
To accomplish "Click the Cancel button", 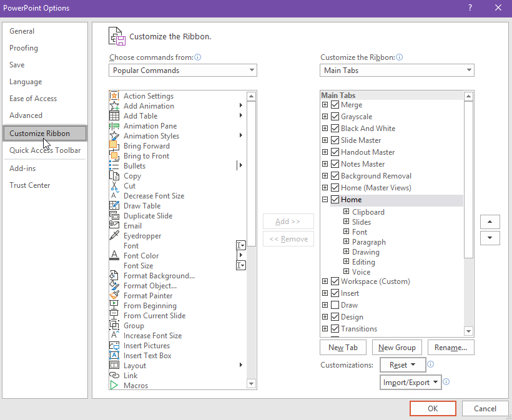I will tap(485, 409).
